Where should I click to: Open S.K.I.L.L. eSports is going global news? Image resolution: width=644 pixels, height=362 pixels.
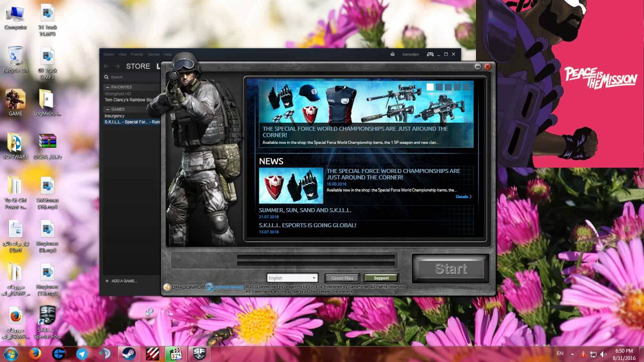pyautogui.click(x=307, y=225)
